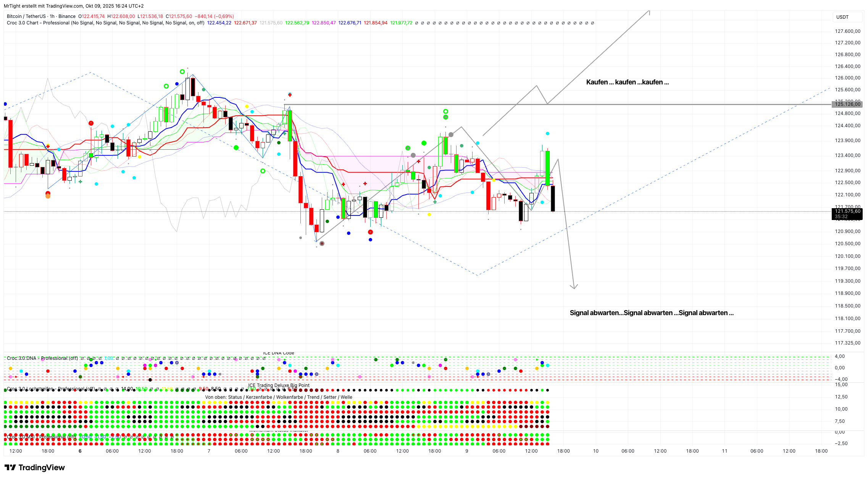Click the 125.126,00 horizontal line price label
Viewport: 868px width, 479px height.
tap(847, 104)
